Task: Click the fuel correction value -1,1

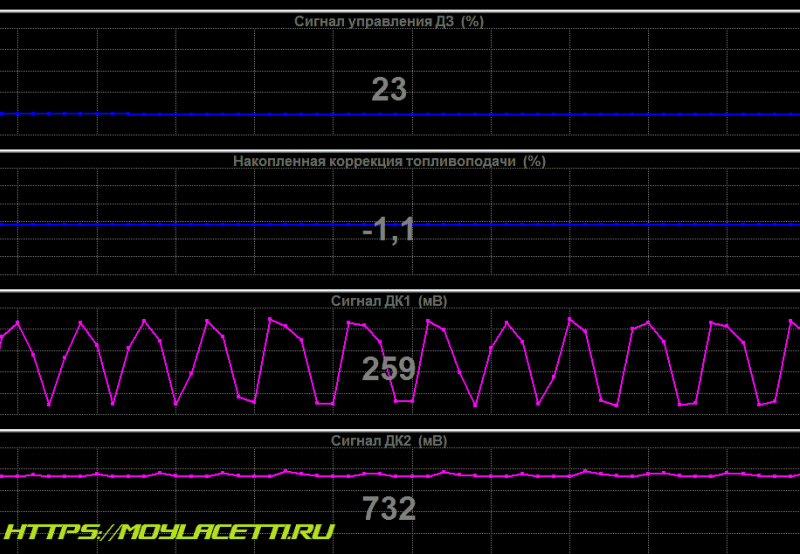Action: click(x=389, y=230)
